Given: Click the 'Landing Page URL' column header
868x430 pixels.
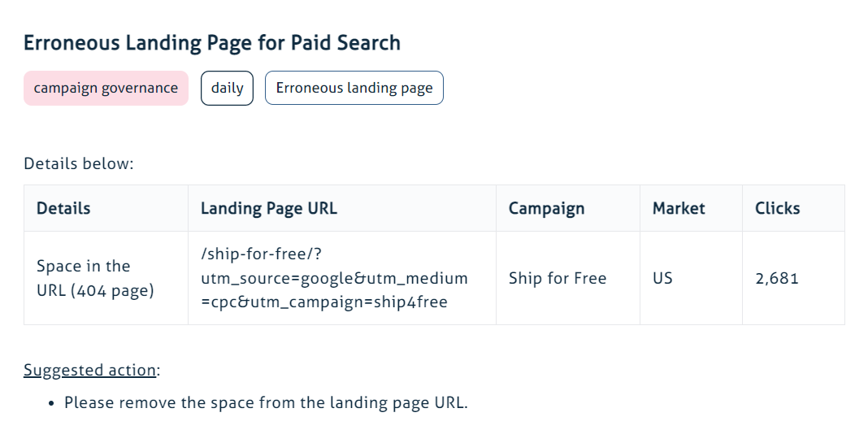Looking at the screenshot, I should pyautogui.click(x=268, y=208).
